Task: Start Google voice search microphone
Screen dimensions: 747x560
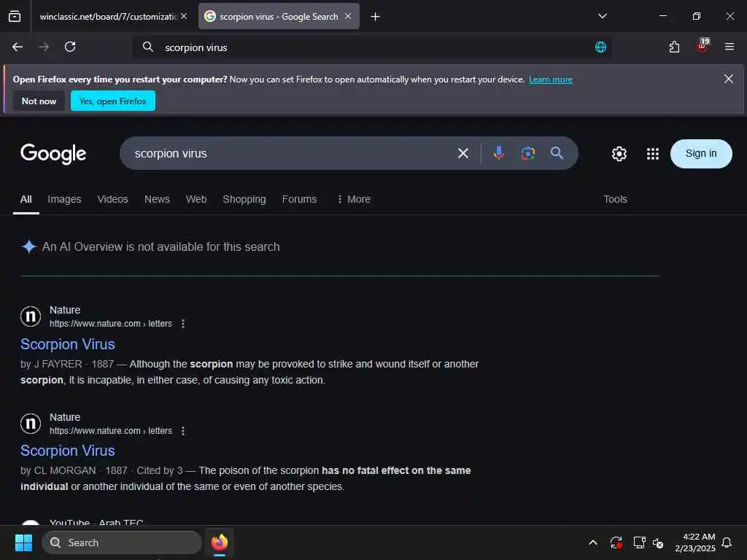Action: point(499,153)
